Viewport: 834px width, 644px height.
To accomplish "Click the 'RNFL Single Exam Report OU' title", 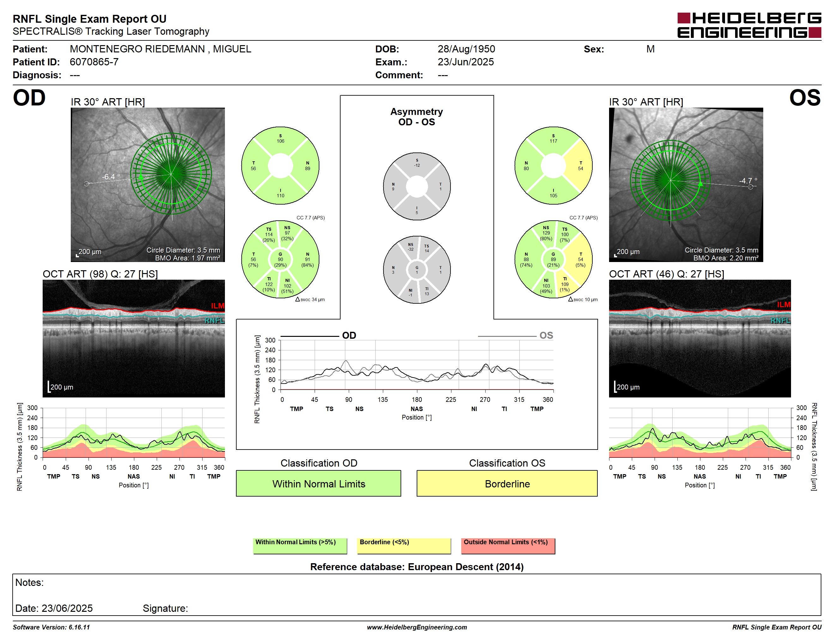I will (89, 19).
